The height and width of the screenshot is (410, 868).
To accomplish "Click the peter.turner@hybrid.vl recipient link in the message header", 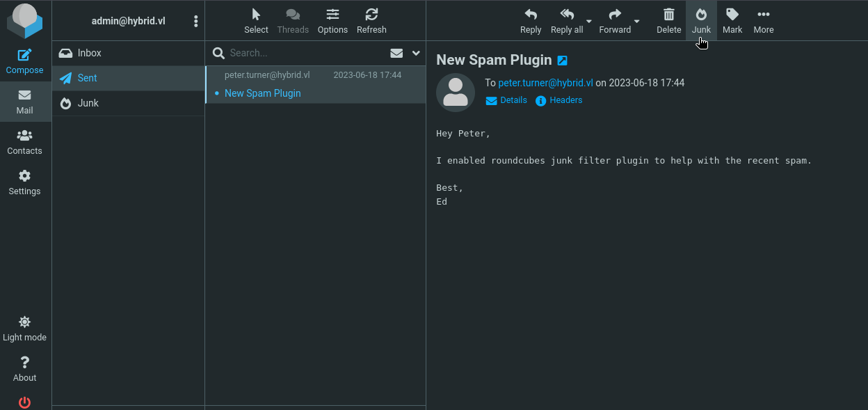I will tap(546, 83).
